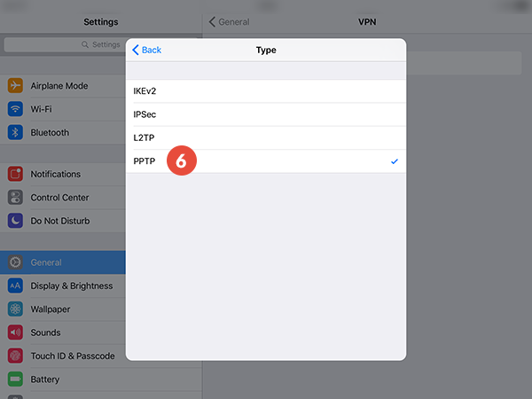
Task: Open Do Not Disturb settings row
Action: tap(63, 221)
